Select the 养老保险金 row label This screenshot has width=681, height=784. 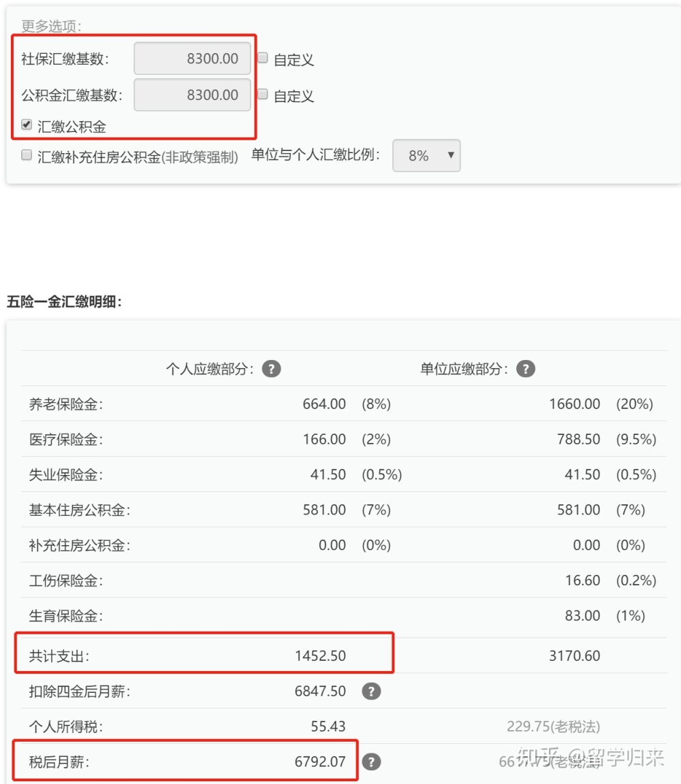click(x=65, y=404)
